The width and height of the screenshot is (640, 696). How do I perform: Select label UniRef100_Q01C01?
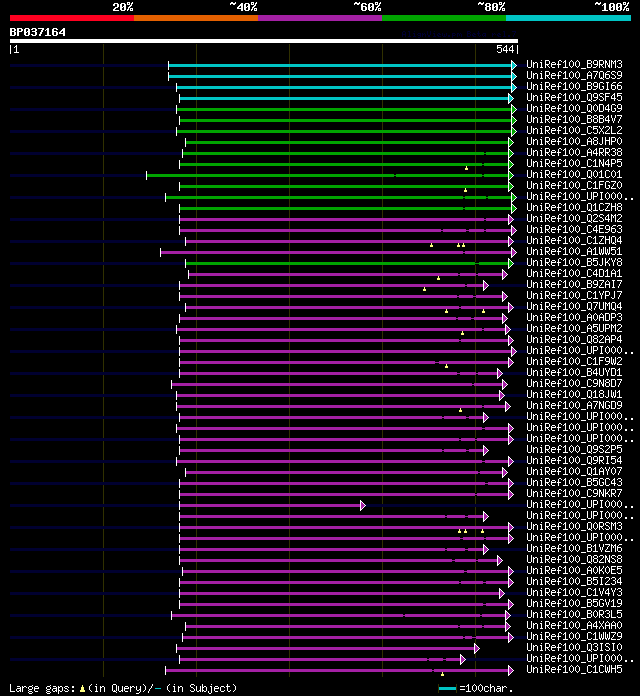pyautogui.click(x=574, y=175)
